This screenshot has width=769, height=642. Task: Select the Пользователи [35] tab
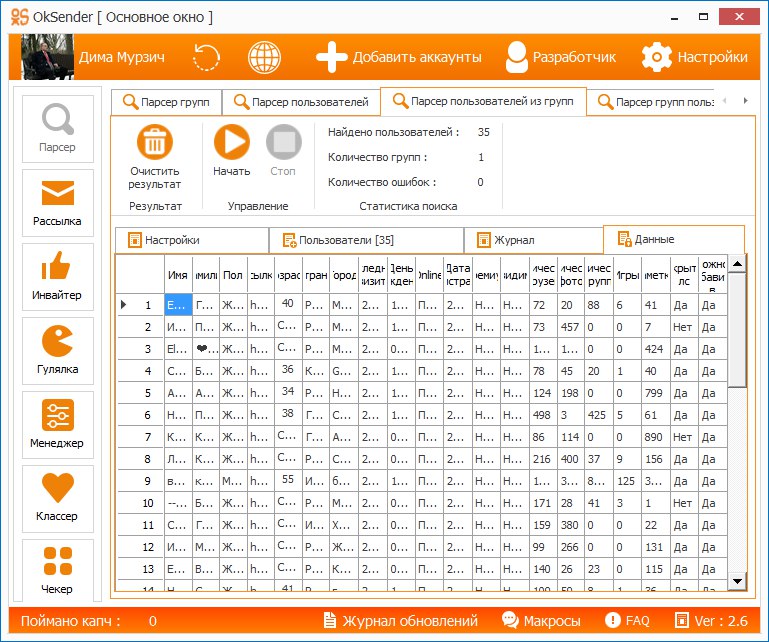tap(365, 240)
